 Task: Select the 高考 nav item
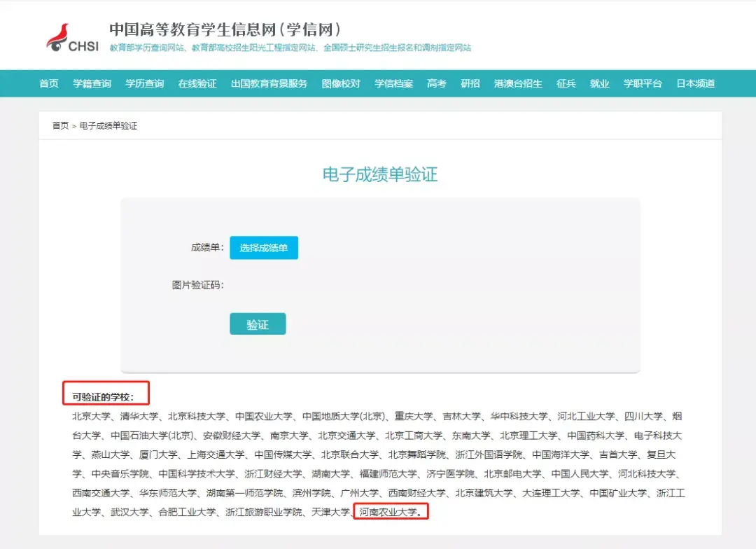pos(437,83)
